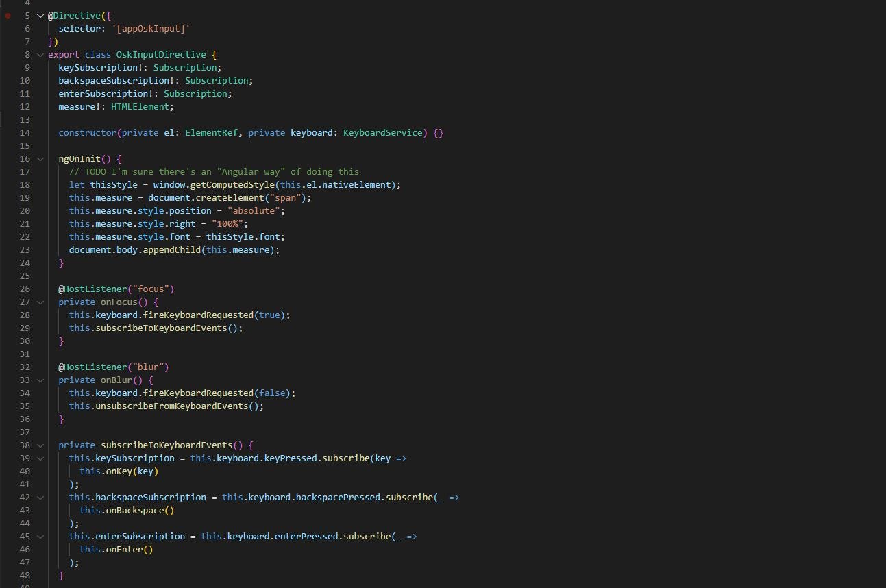886x588 pixels.
Task: Click the constructor keyword
Action: [x=88, y=132]
